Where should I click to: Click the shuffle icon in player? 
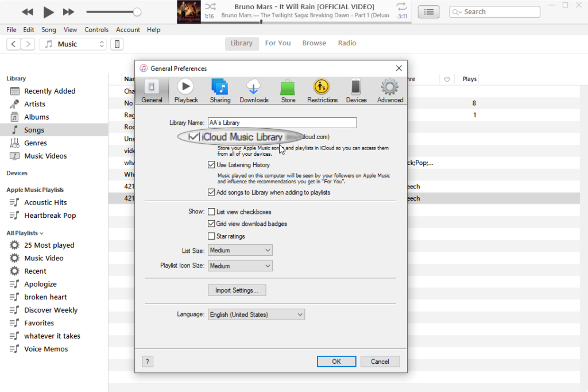point(210,6)
